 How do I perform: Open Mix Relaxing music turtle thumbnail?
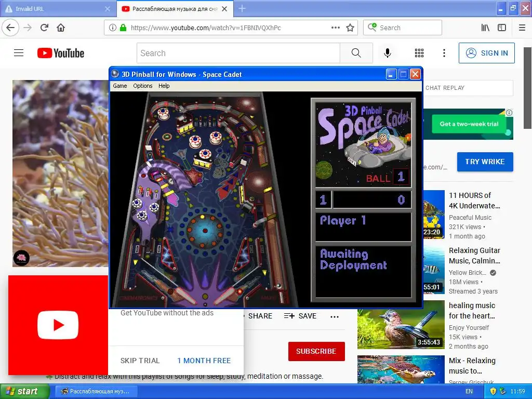pos(401,369)
